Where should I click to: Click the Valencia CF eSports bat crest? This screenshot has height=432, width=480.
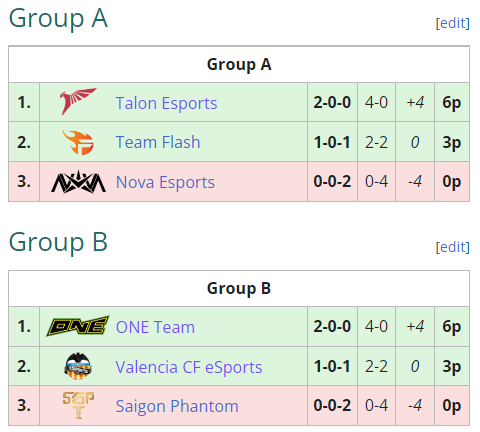pos(78,366)
